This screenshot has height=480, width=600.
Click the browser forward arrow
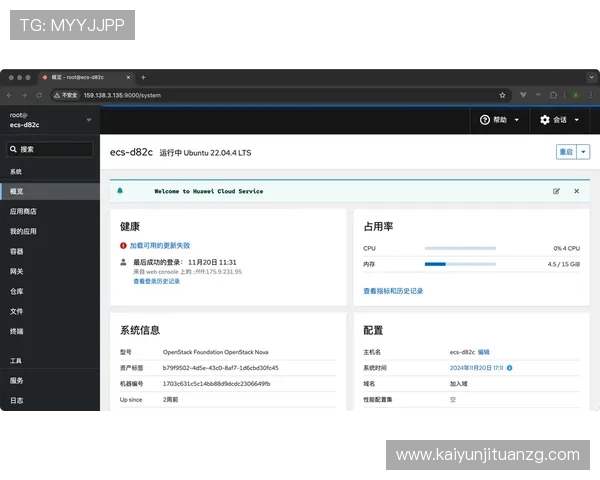(x=24, y=95)
